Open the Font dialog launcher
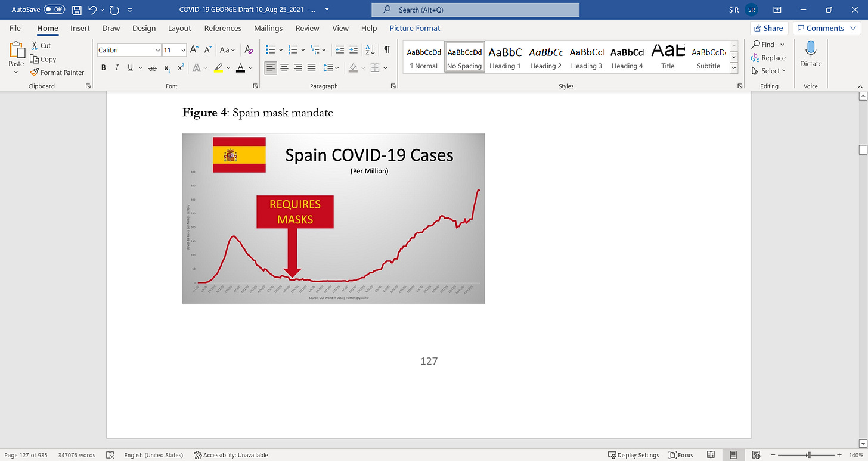 [x=255, y=86]
